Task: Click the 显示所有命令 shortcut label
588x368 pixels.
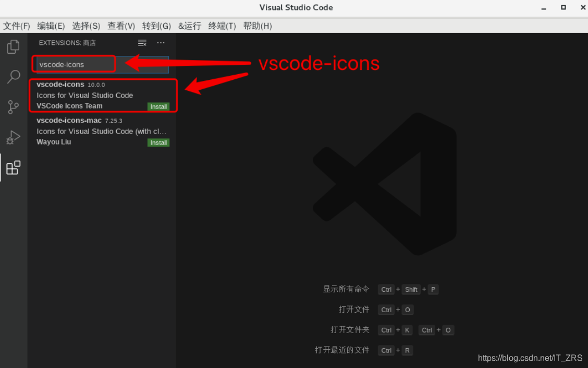Action: point(346,289)
